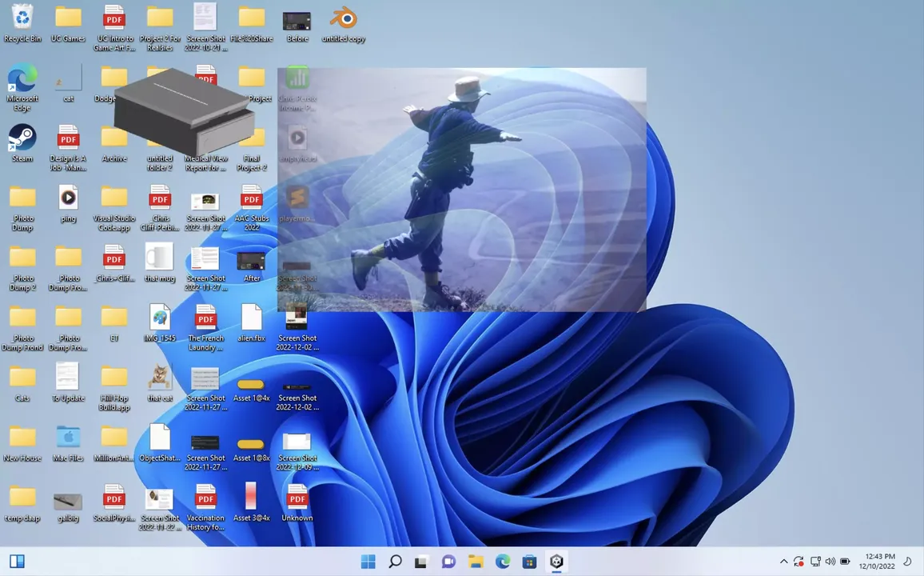
Task: Open the Widgets panel in taskbar corner
Action: tap(17, 562)
